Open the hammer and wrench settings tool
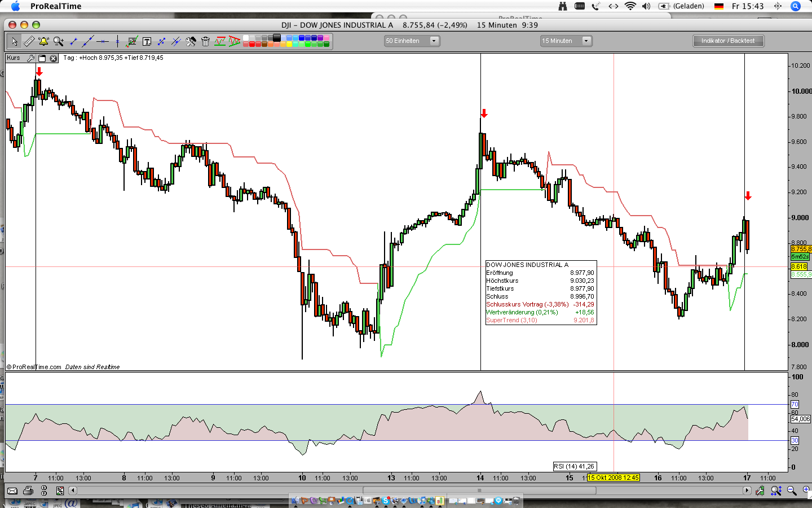The width and height of the screenshot is (812, 508). click(191, 41)
